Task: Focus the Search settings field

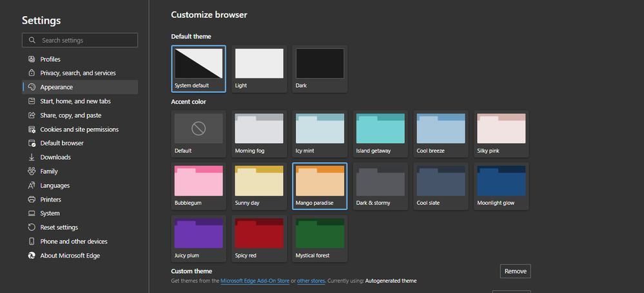Action: coord(80,40)
